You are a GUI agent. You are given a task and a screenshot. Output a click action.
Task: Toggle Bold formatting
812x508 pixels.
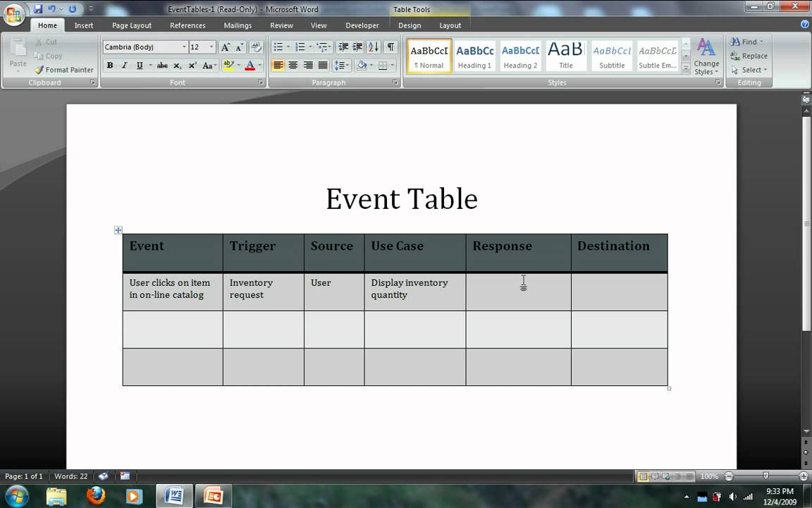tap(110, 66)
